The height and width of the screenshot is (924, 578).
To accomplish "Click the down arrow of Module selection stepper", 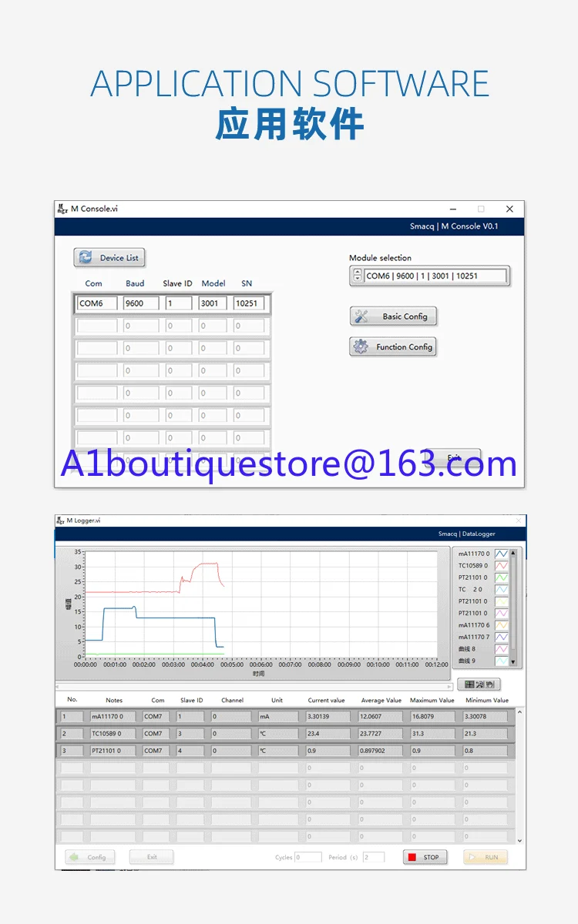I will [357, 279].
